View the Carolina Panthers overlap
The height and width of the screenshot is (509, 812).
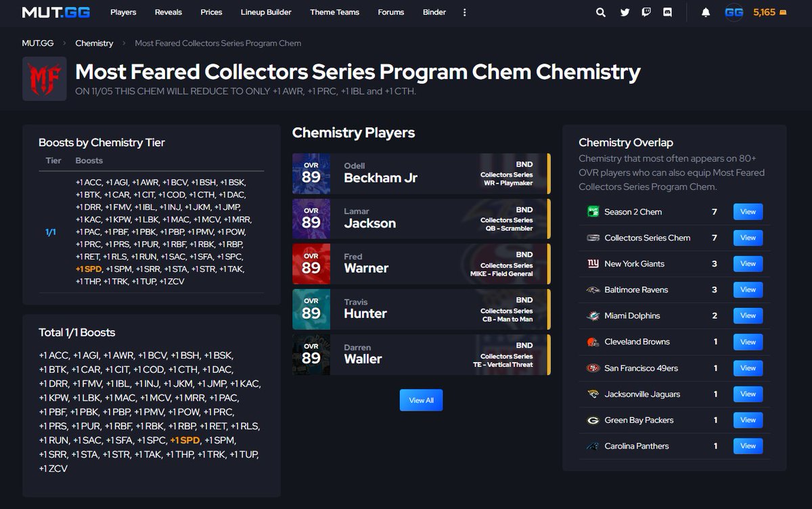pos(748,446)
